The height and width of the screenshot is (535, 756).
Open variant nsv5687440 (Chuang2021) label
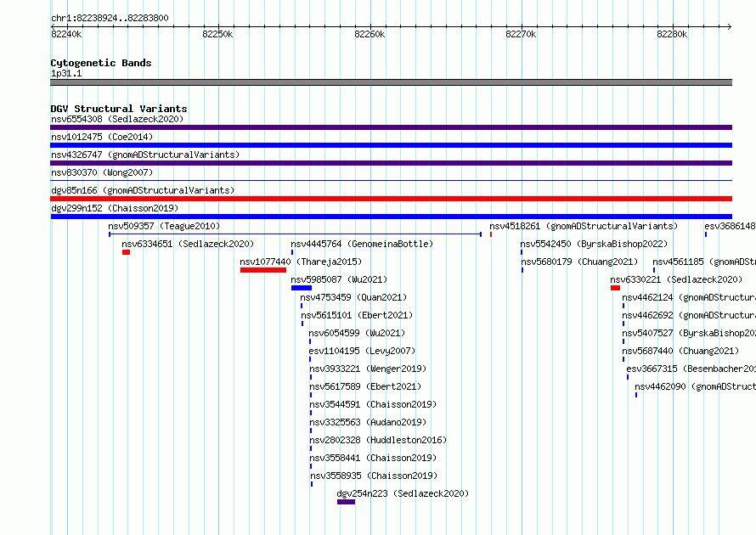pos(680,351)
